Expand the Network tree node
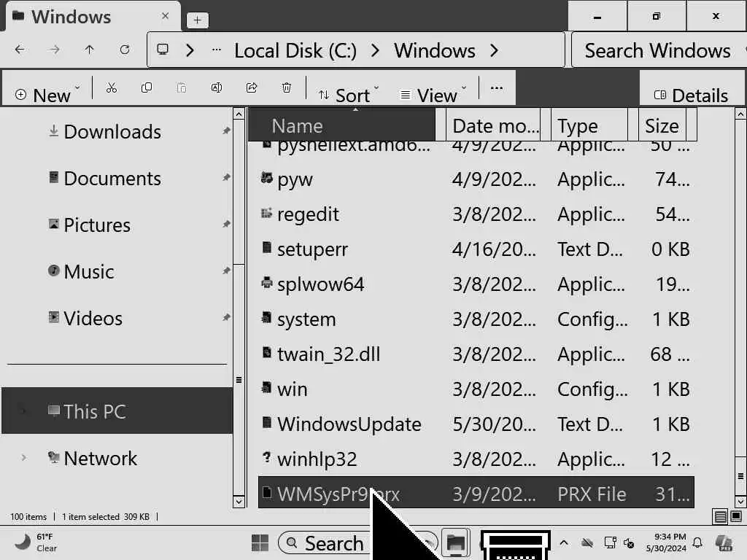This screenshot has height=560, width=747. click(23, 458)
